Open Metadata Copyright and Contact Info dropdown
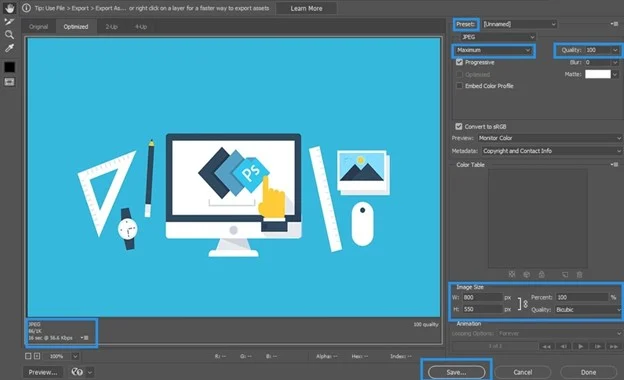 coord(552,151)
